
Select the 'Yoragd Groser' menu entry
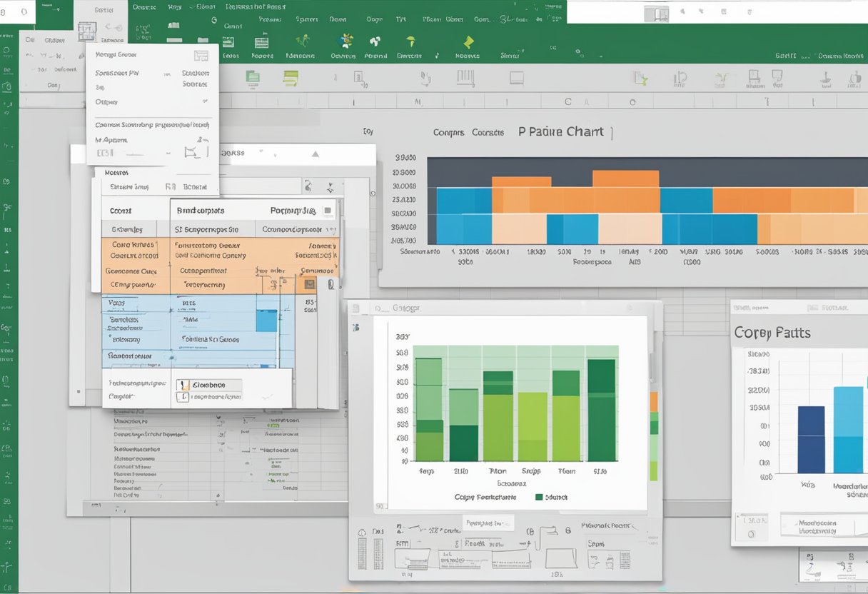pos(116,54)
